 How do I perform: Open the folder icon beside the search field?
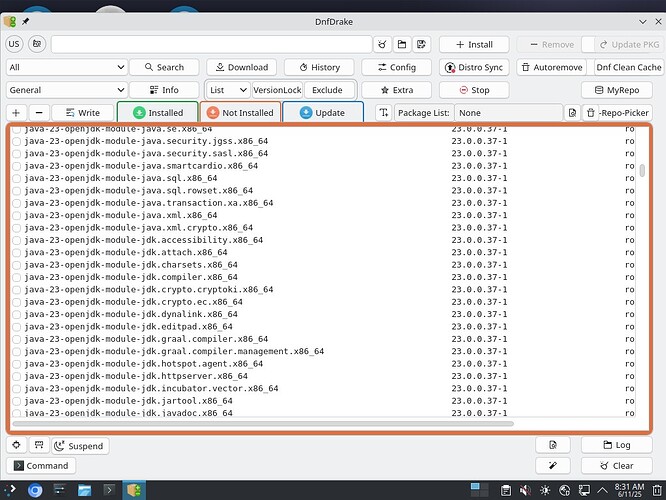pos(401,44)
